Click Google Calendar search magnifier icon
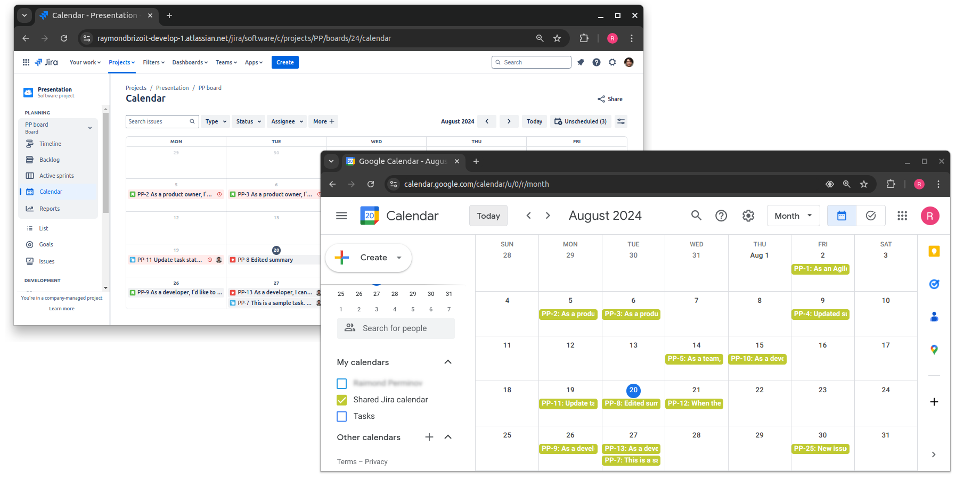Screen dimensions: 980x479 [x=696, y=216]
